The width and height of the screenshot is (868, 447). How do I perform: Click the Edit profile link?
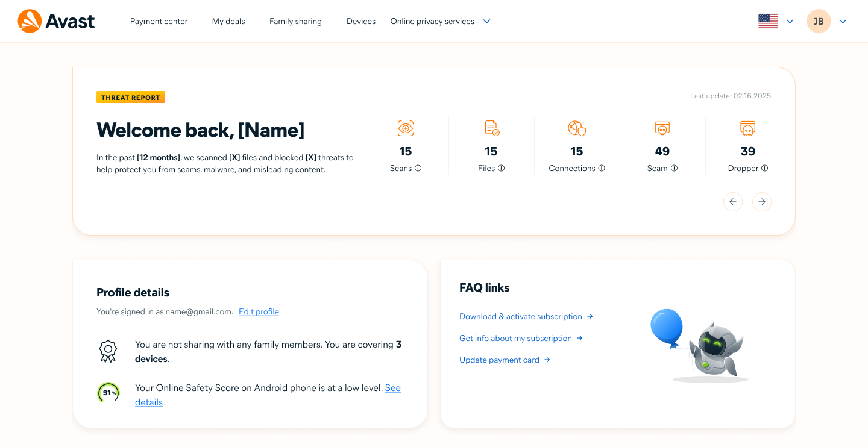(x=259, y=311)
